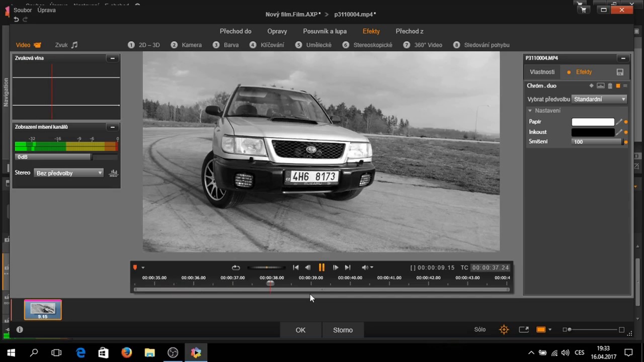Viewport: 644px width, 362px height.
Task: Click the Smíšení slider showing 100
Action: (x=597, y=142)
